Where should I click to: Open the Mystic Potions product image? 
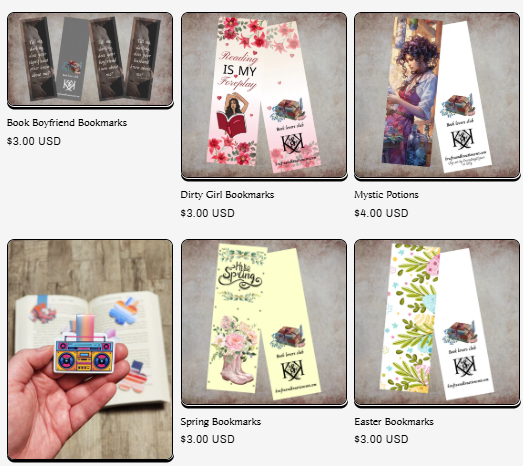[x=437, y=96]
